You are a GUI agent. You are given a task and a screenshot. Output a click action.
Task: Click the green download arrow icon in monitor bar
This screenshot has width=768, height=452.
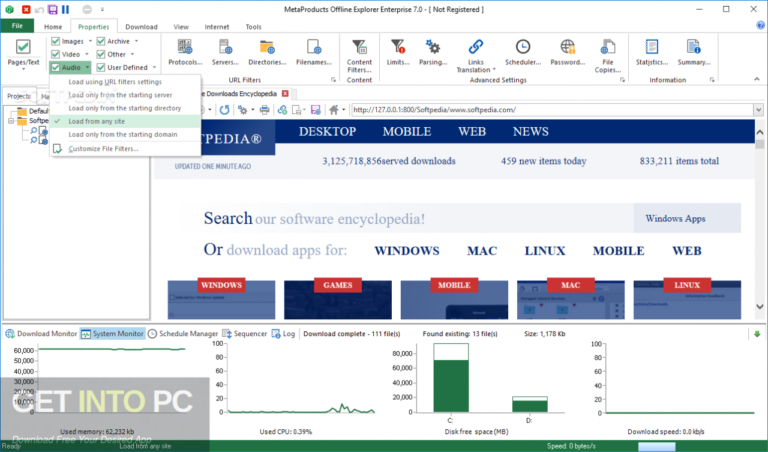(757, 334)
